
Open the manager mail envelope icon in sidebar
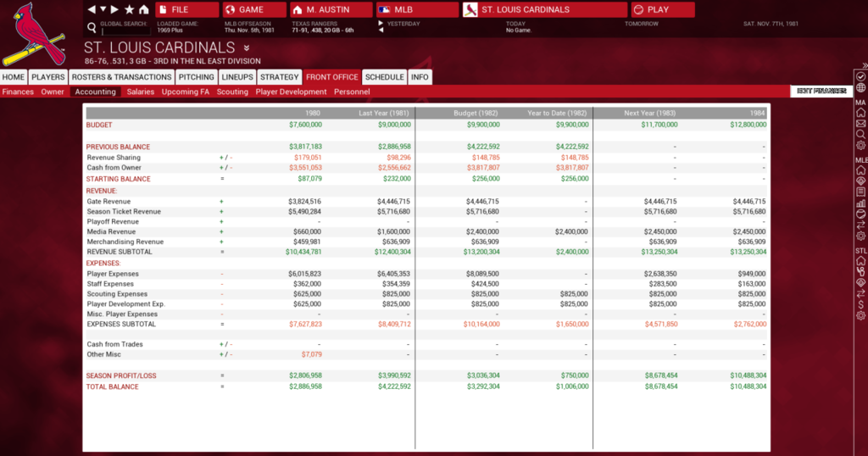[860, 123]
